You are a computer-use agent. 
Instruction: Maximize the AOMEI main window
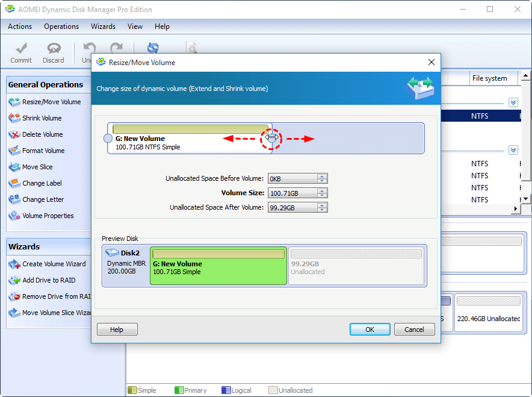(490, 9)
